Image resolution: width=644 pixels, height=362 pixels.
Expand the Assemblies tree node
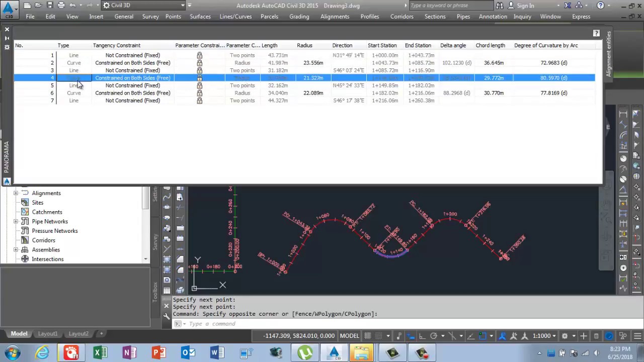(x=16, y=250)
